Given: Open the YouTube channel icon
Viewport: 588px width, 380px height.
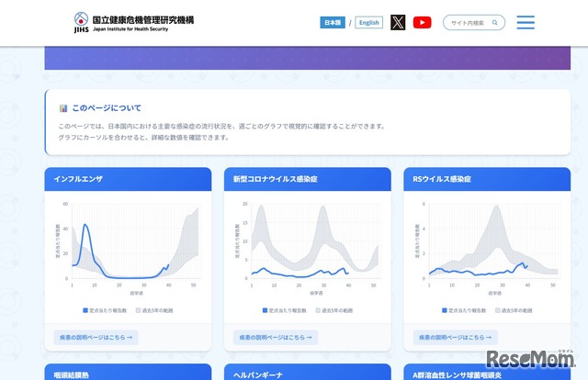Looking at the screenshot, I should [423, 22].
